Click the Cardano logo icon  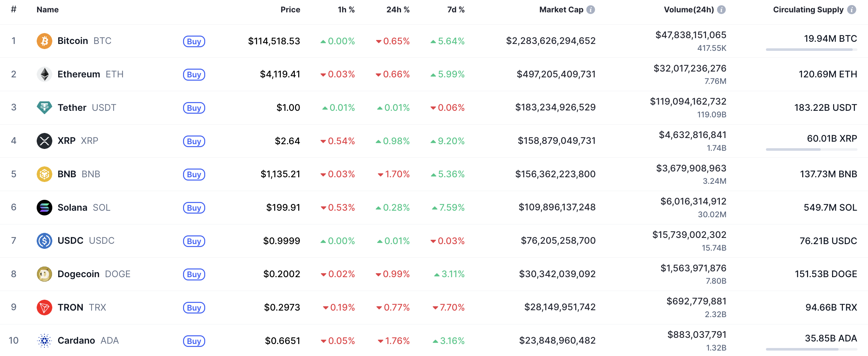click(44, 341)
